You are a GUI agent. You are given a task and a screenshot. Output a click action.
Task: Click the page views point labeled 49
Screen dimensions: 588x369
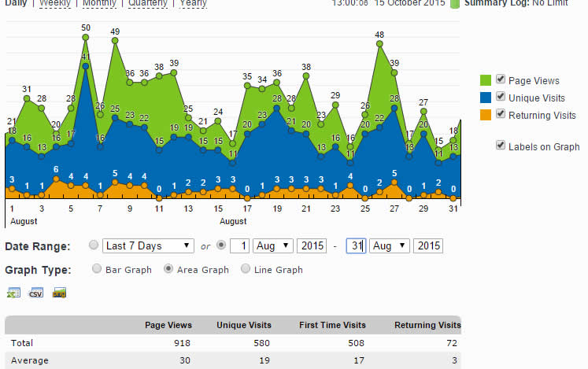point(115,40)
